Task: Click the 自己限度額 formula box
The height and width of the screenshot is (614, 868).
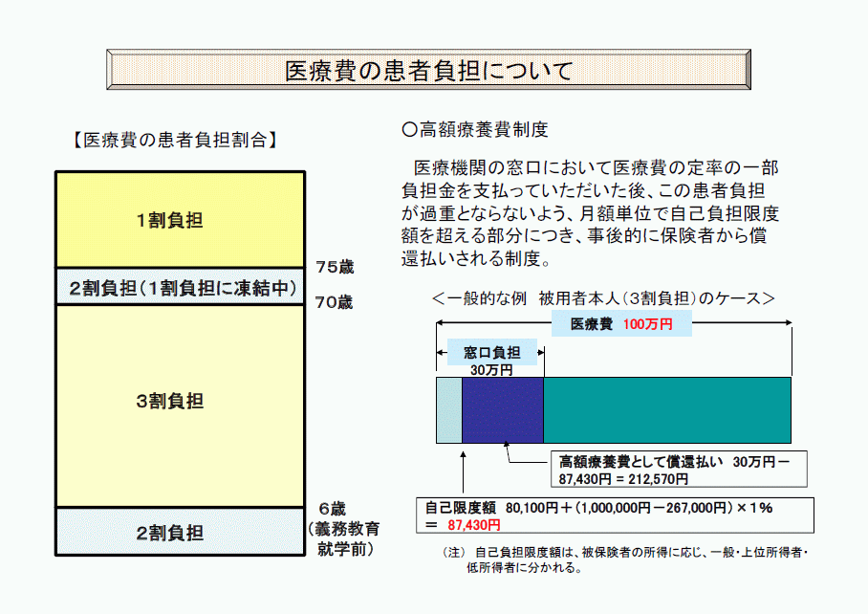Action: tap(615, 515)
